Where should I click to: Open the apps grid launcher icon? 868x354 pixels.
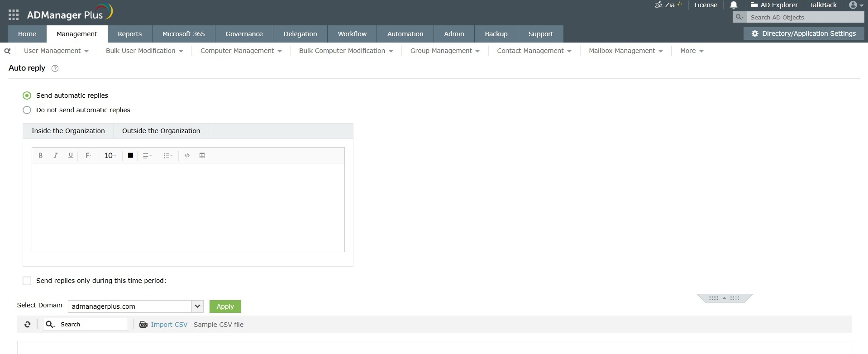pos(14,15)
